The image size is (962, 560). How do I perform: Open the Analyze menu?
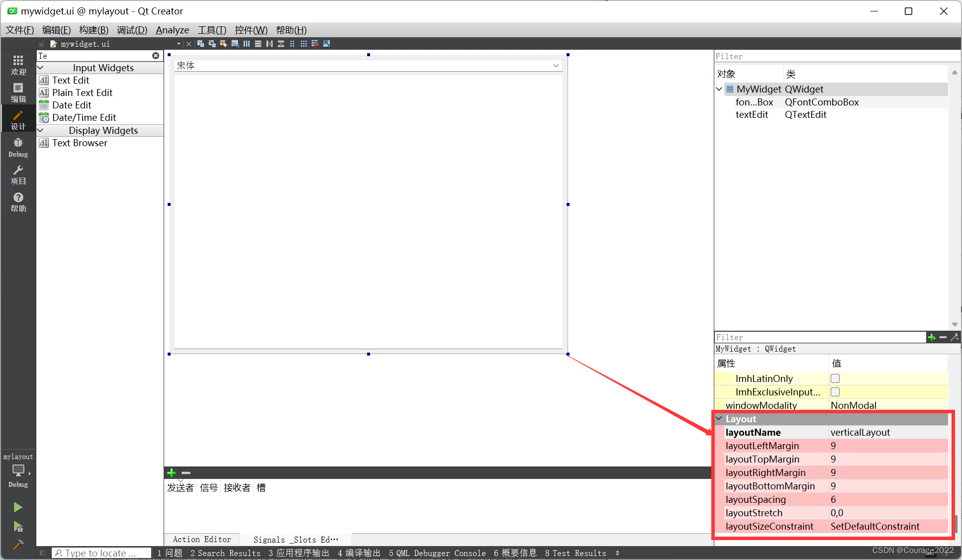(172, 30)
